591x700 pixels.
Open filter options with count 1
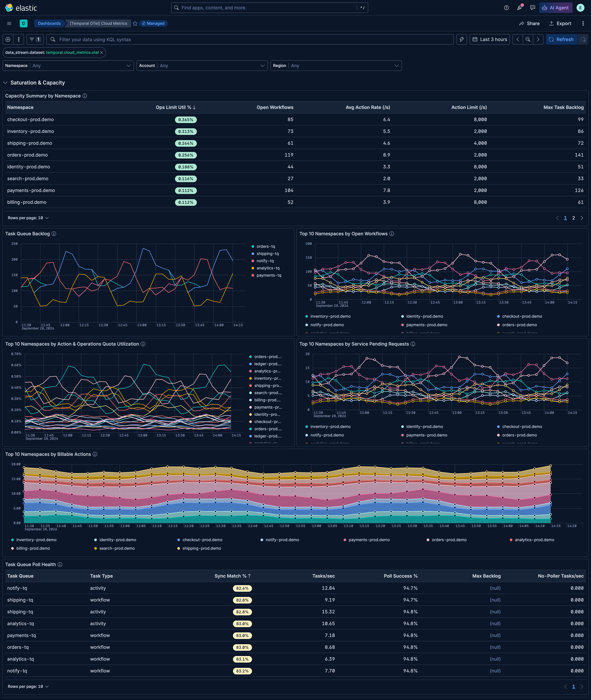pos(35,40)
